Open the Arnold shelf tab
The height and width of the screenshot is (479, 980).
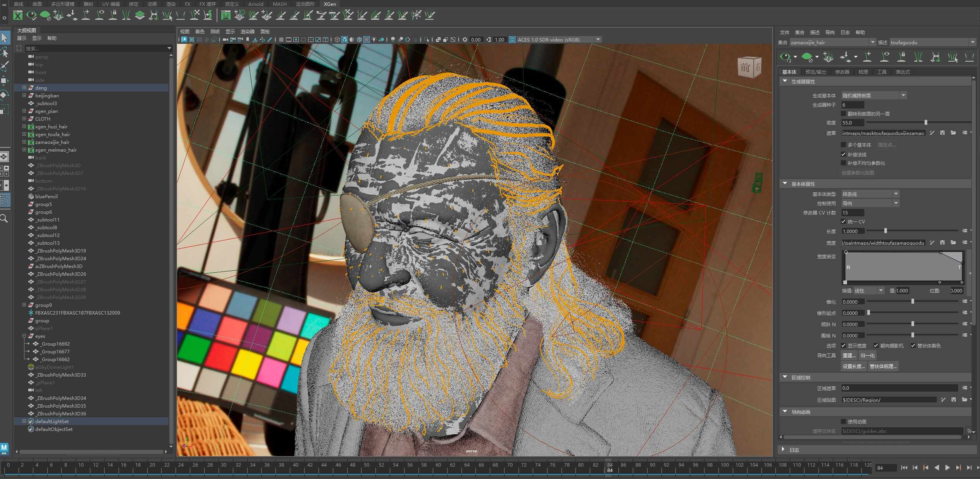[x=255, y=4]
